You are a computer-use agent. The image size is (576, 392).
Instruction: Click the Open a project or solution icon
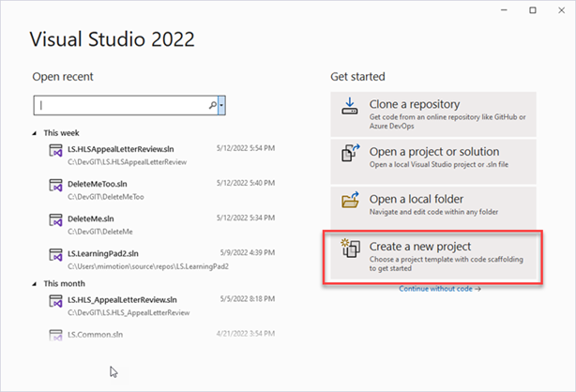(x=351, y=153)
